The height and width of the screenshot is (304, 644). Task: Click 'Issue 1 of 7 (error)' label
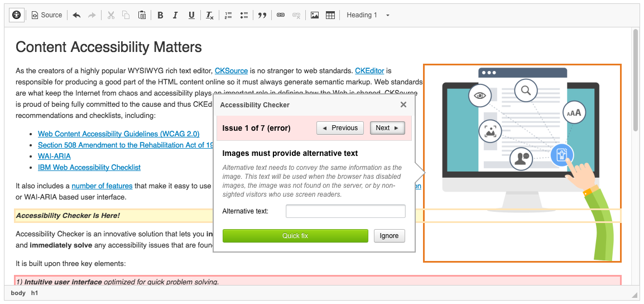(256, 128)
